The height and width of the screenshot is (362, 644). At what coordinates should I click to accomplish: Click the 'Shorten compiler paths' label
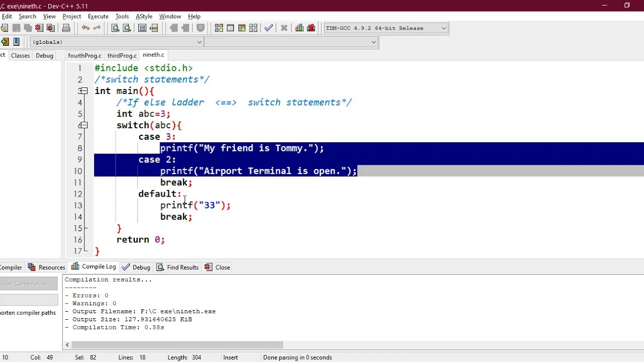point(28,313)
